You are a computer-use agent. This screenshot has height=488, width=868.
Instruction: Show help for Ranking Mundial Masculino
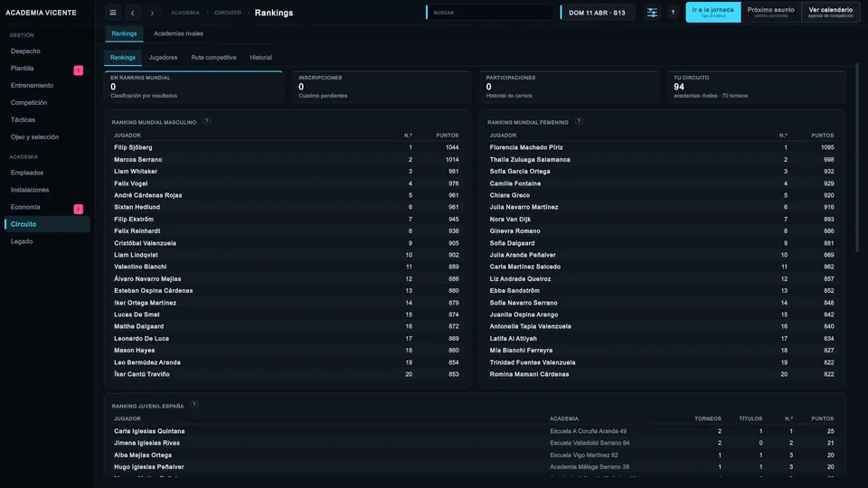pos(206,121)
